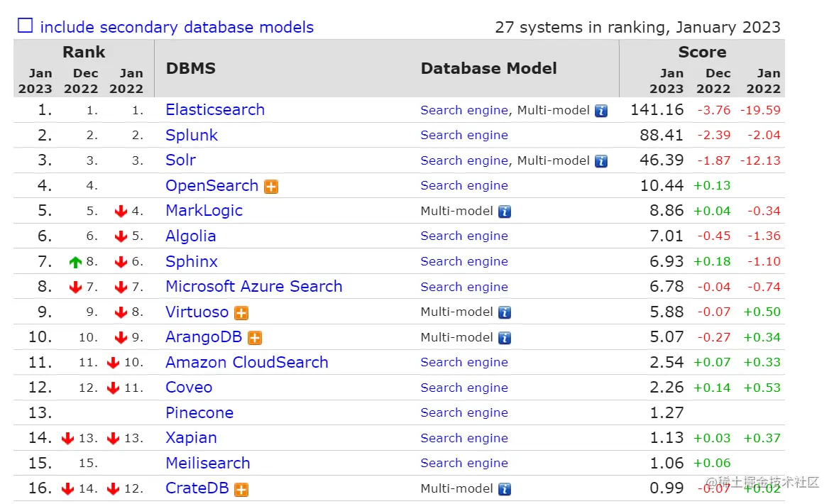Click the red down arrow before 9. in the ArangoDB row
Viewport: 834px width, 504px height.
[x=121, y=337]
